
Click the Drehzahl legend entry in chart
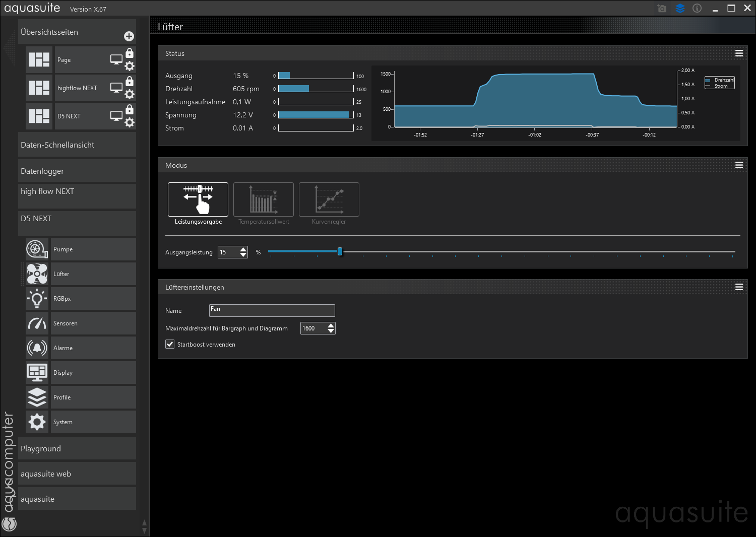[x=720, y=80]
